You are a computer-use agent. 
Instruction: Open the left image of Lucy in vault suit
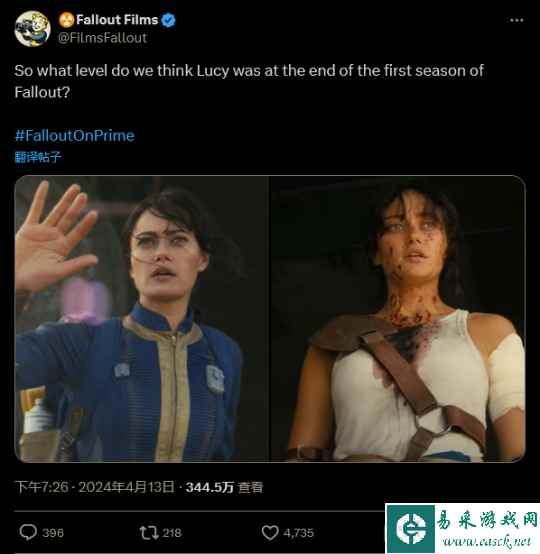pyautogui.click(x=142, y=319)
